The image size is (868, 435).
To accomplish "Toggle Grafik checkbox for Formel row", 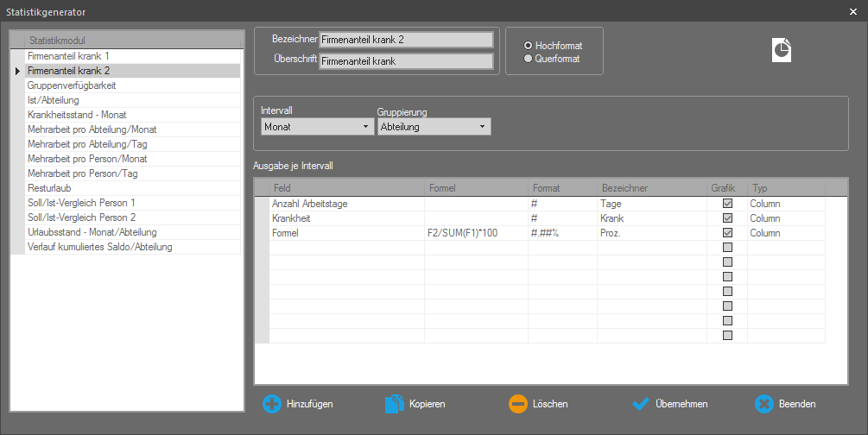I will 727,233.
